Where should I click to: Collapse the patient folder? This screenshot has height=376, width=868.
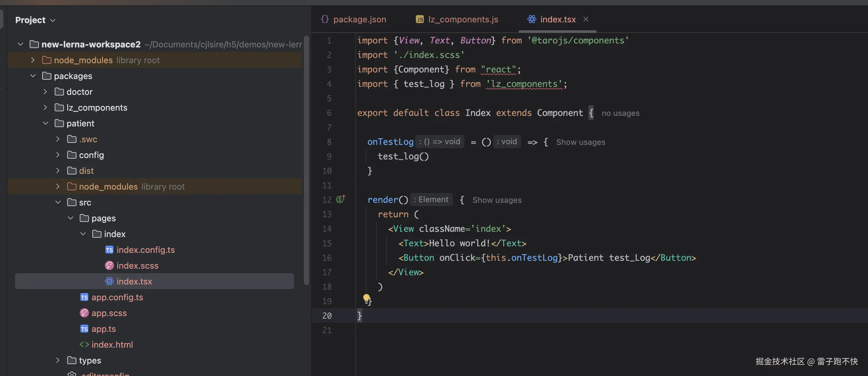click(45, 123)
